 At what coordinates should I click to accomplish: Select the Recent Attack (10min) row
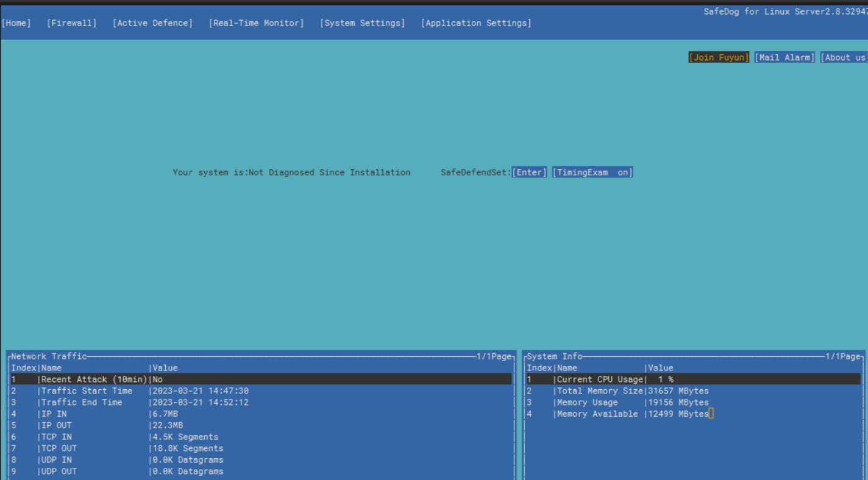click(x=261, y=379)
